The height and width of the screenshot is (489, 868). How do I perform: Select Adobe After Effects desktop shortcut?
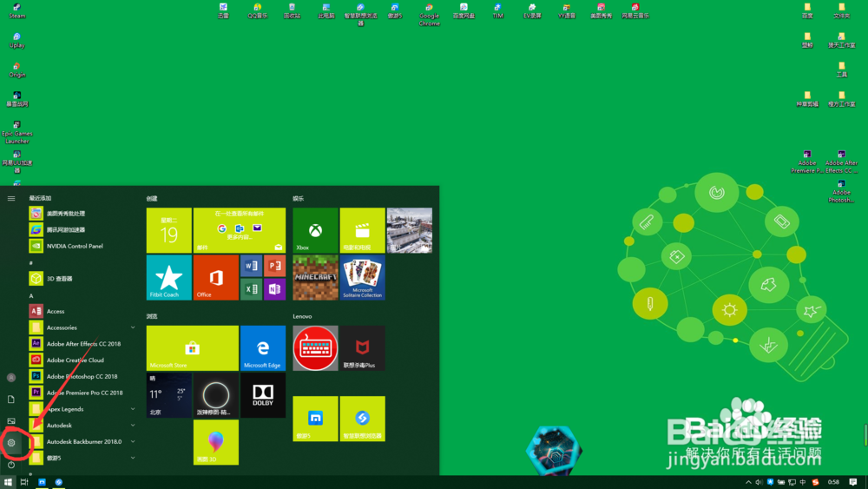[x=841, y=162]
